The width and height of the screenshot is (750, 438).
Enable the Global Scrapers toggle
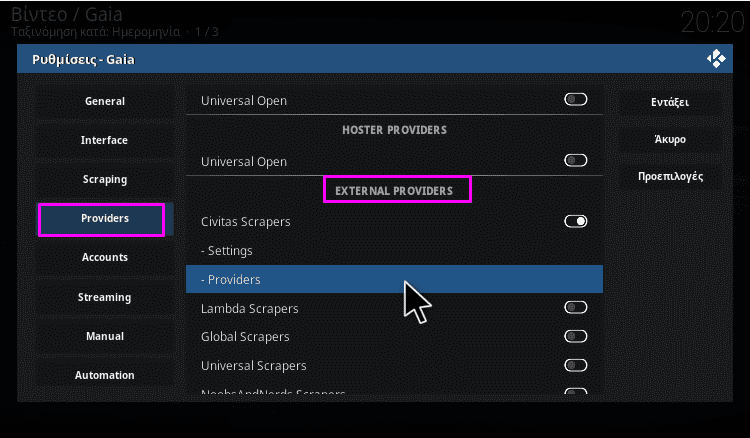click(575, 337)
